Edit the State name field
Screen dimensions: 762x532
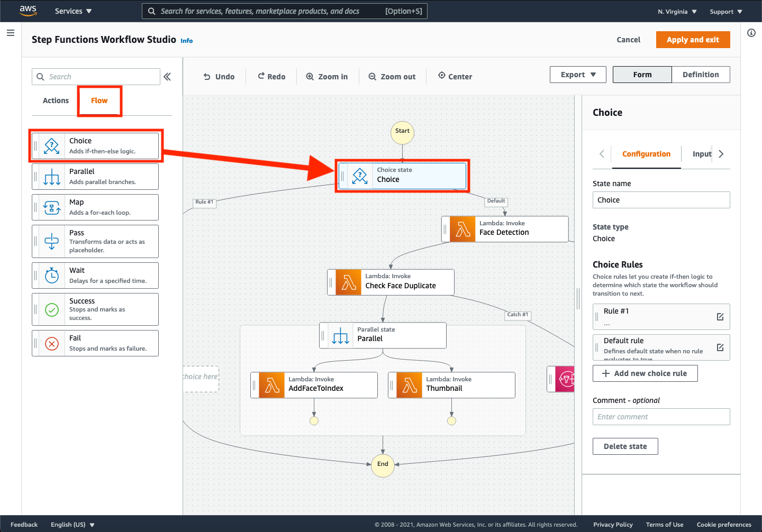pos(661,200)
